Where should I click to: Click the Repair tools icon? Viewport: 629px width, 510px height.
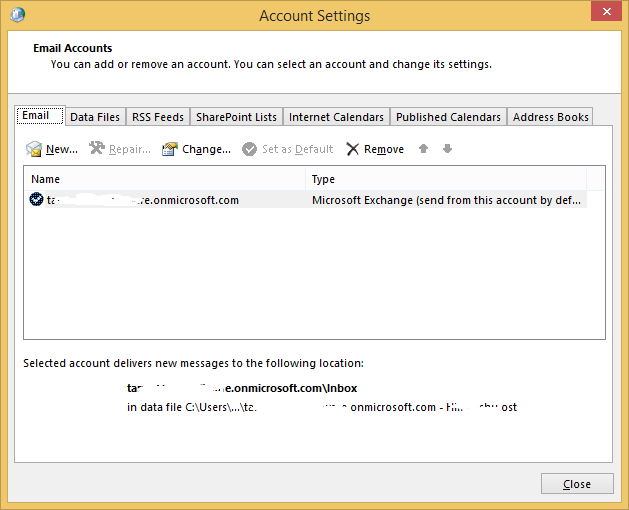point(97,148)
